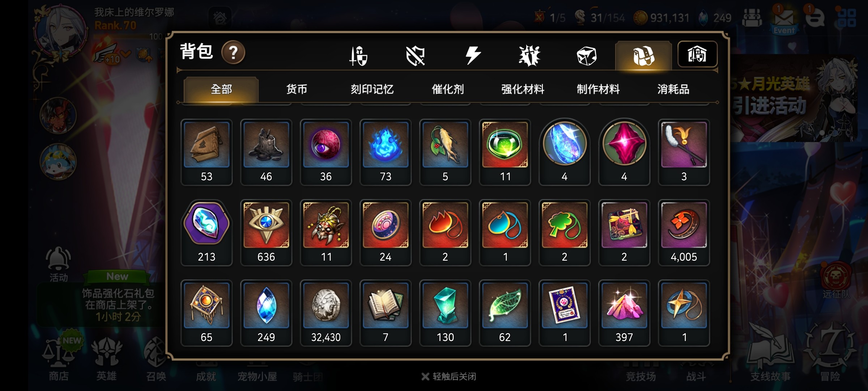Image resolution: width=868 pixels, height=391 pixels.
Task: Select the explosion artifact category icon
Action: tap(529, 56)
